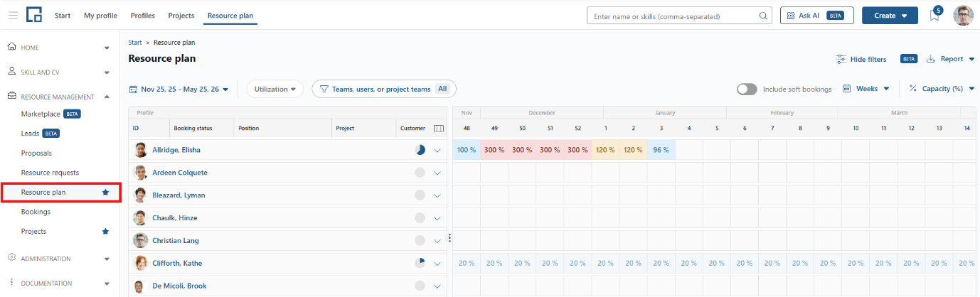Open the column settings icon
The image size is (980, 297).
pyautogui.click(x=439, y=129)
